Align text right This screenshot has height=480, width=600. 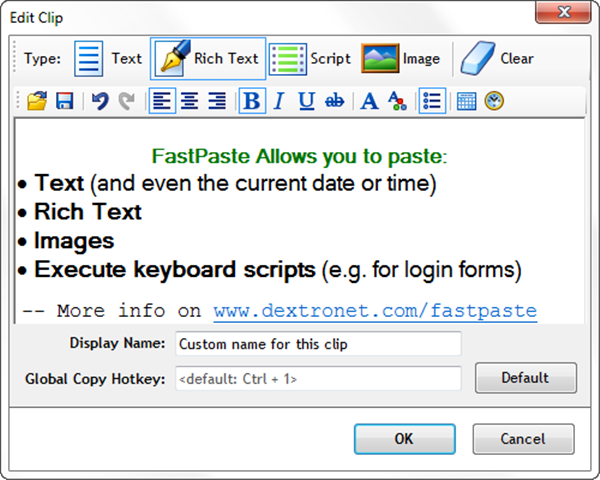[x=217, y=101]
